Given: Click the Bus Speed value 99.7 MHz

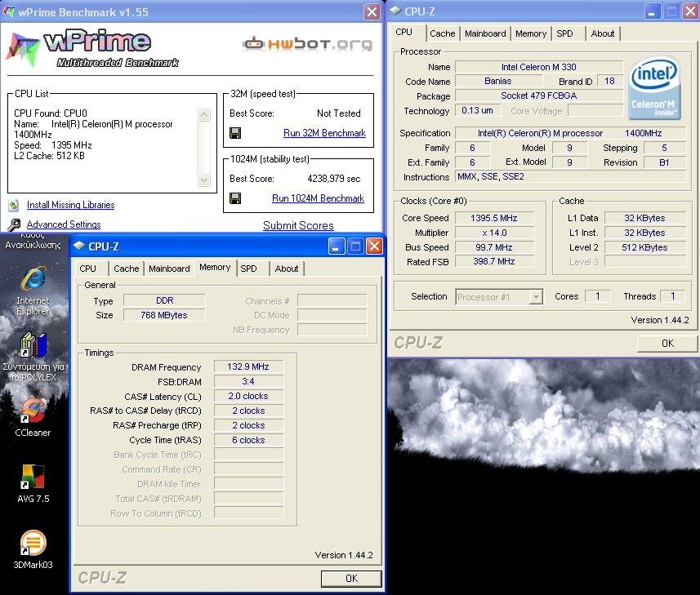Looking at the screenshot, I should coord(494,247).
